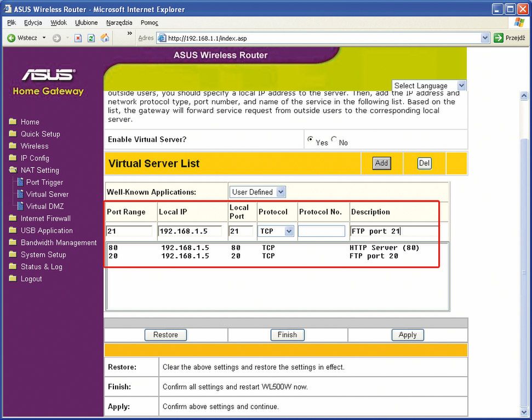Screen dimensions: 532x420
Task: Click the Del button
Action: tap(424, 163)
